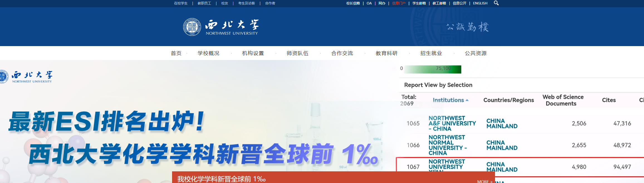Open the 招生就业 menu

pyautogui.click(x=431, y=53)
